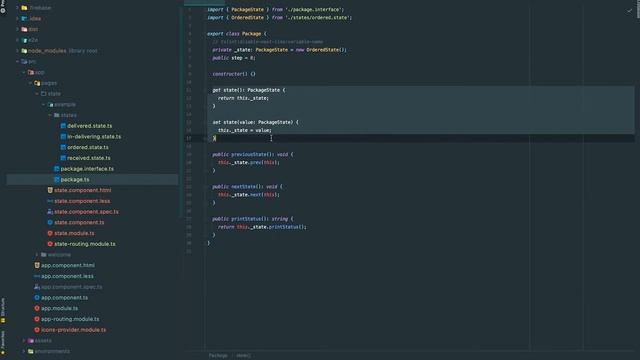Viewport: 640px width, 360px height.
Task: Click the .firebase folder icon
Action: 24,8
